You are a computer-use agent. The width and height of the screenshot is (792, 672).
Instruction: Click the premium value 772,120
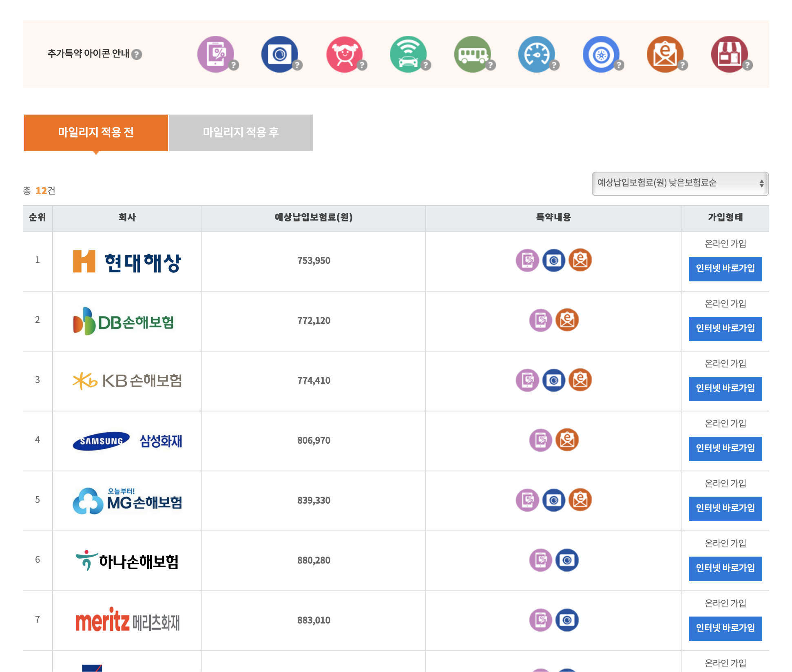click(314, 321)
